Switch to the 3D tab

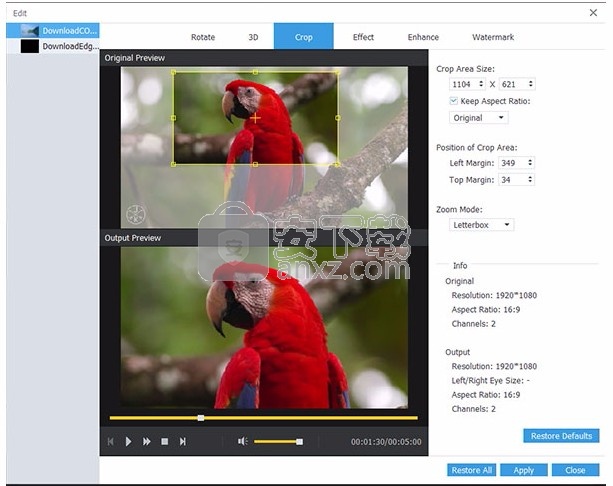(x=253, y=37)
